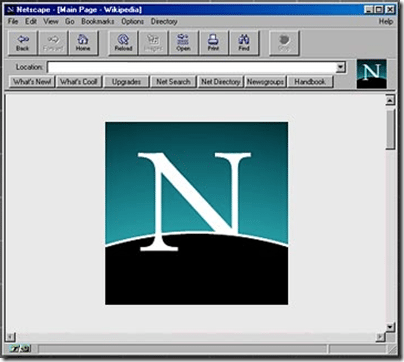Click the large Netscape logo image

click(197, 213)
